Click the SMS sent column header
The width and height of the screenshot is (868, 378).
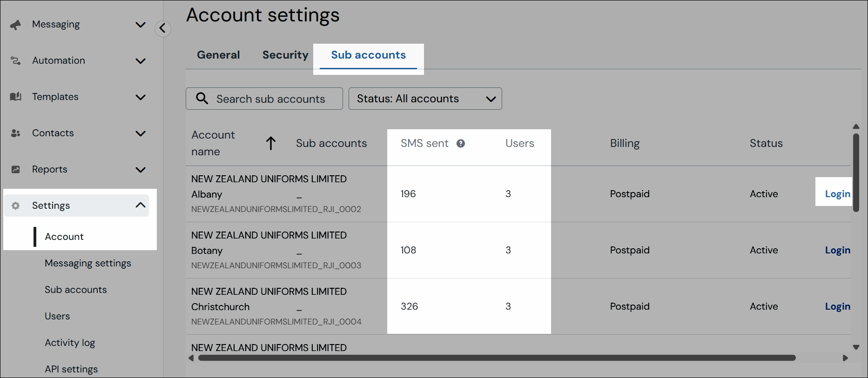pyautogui.click(x=424, y=143)
